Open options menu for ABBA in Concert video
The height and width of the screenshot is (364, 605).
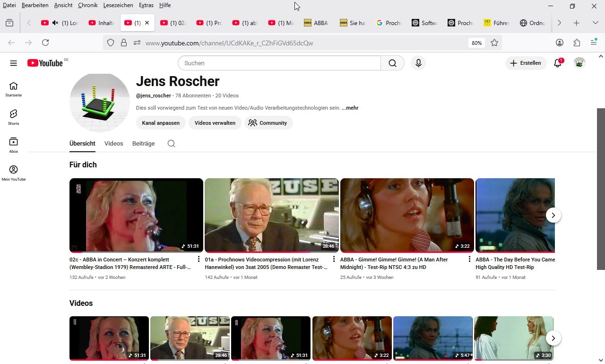click(x=199, y=260)
